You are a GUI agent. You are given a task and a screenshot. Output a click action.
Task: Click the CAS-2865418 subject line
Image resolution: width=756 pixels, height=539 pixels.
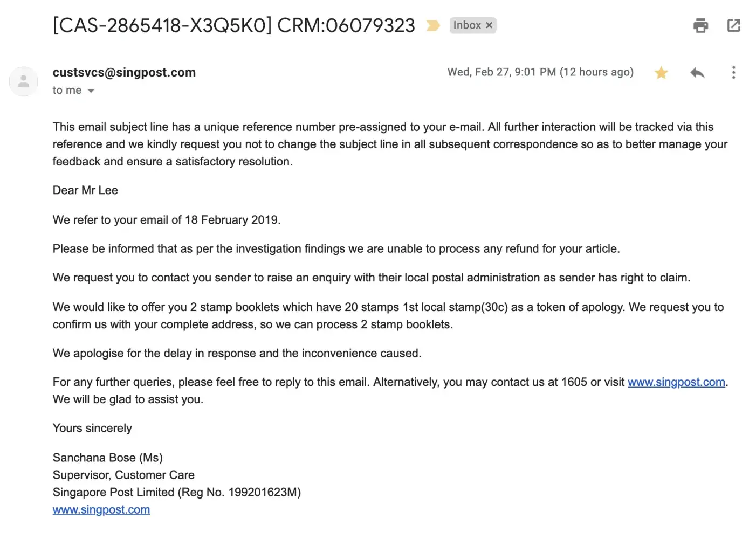coord(234,25)
